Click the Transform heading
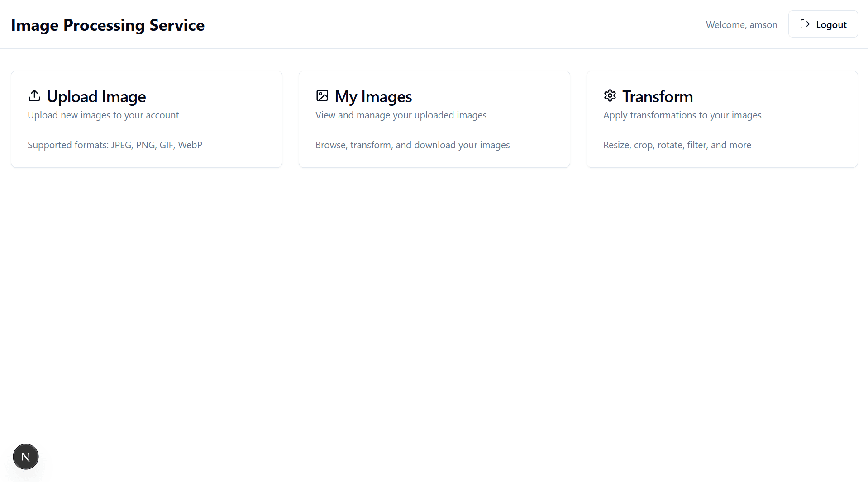The width and height of the screenshot is (868, 482). click(x=657, y=96)
